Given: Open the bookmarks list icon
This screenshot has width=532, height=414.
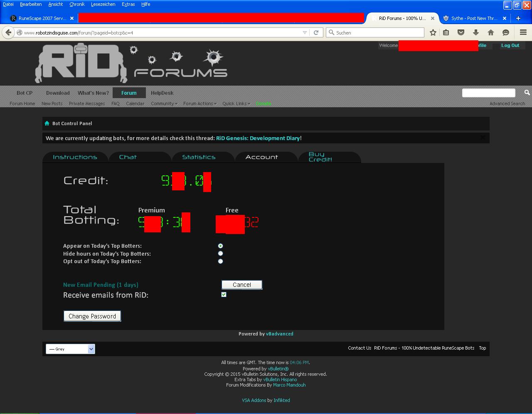Looking at the screenshot, I should (x=446, y=32).
